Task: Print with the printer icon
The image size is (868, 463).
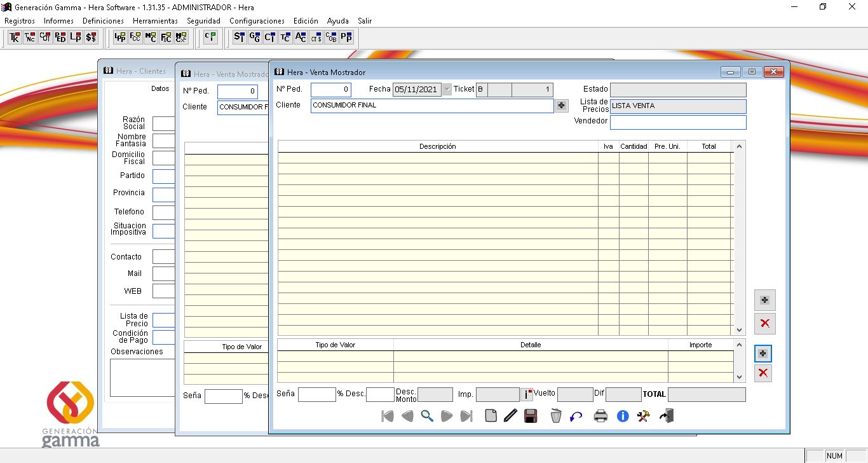Action: click(600, 416)
